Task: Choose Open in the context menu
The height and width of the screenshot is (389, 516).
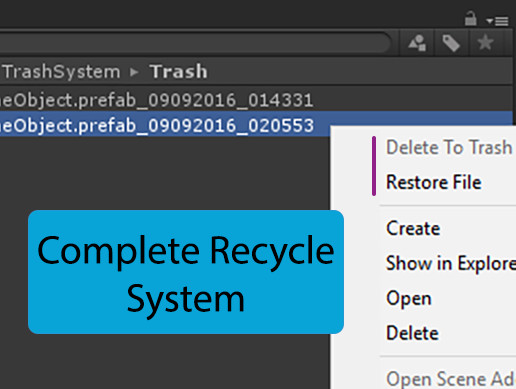Action: 409,298
